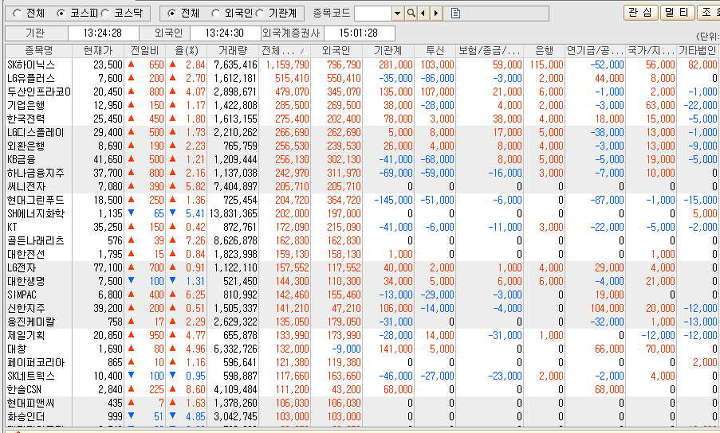Viewport: 720px width, 433px height.
Task: Select the 써니전자 row
Action: [362, 186]
